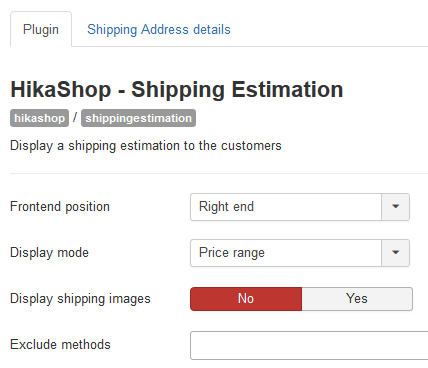Click the Frontend position caret arrow icon

pos(395,207)
